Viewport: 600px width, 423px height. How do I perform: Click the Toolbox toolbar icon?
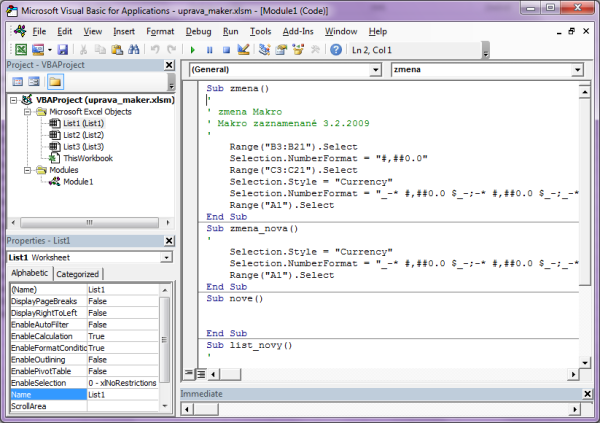(x=315, y=50)
